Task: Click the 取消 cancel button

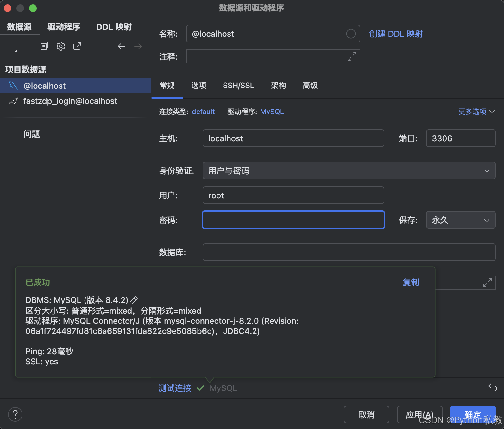Action: pyautogui.click(x=366, y=414)
